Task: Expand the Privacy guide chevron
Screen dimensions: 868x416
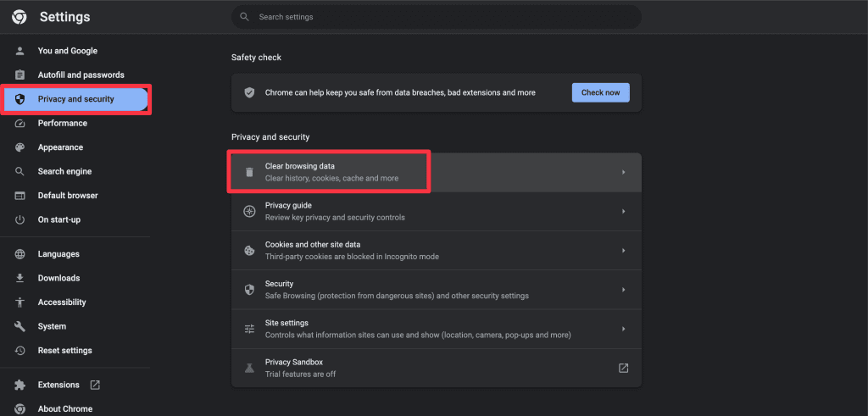Action: 623,211
